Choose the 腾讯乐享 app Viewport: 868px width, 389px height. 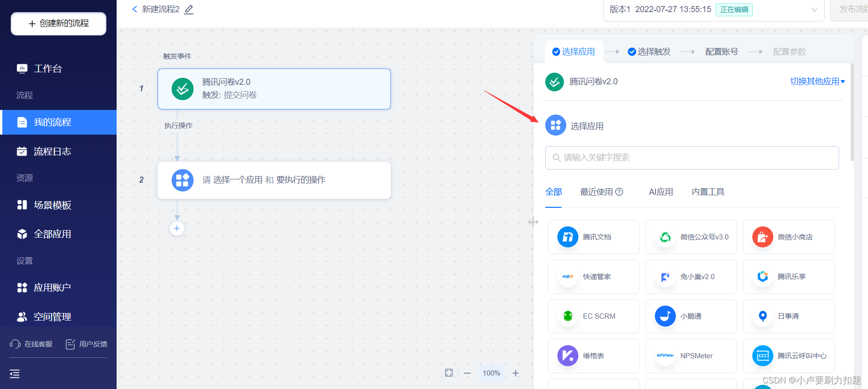tap(789, 277)
